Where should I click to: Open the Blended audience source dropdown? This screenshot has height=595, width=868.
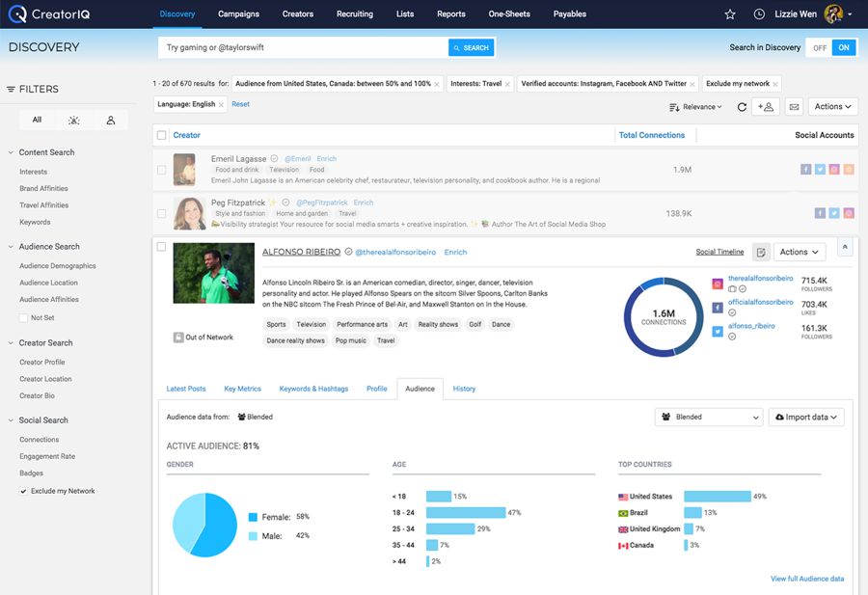709,418
